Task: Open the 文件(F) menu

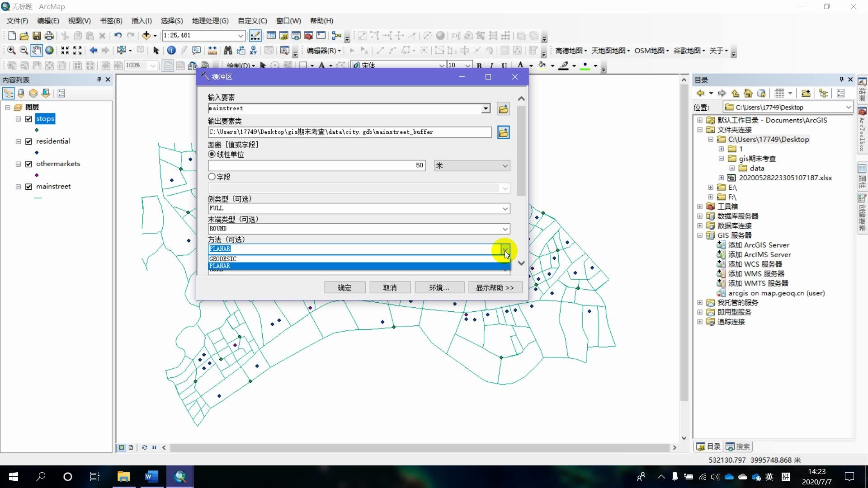Action: pyautogui.click(x=17, y=21)
